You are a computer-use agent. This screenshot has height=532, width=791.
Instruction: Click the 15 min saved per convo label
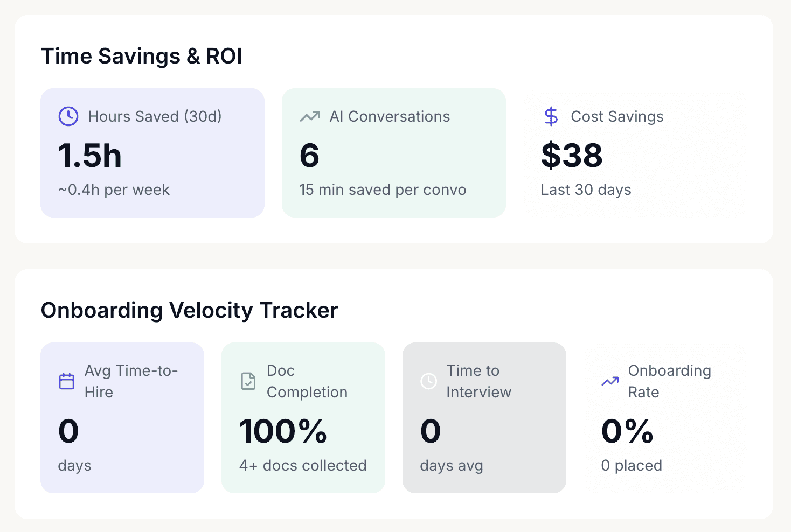pyautogui.click(x=383, y=190)
